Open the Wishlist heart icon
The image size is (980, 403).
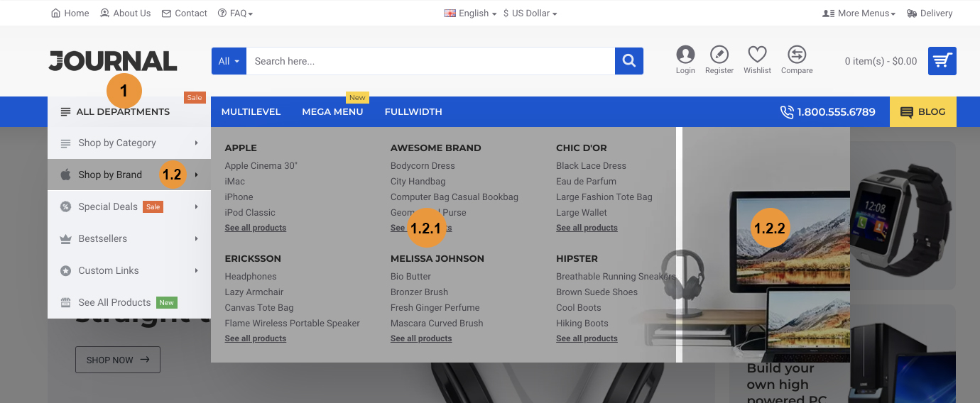(x=758, y=55)
